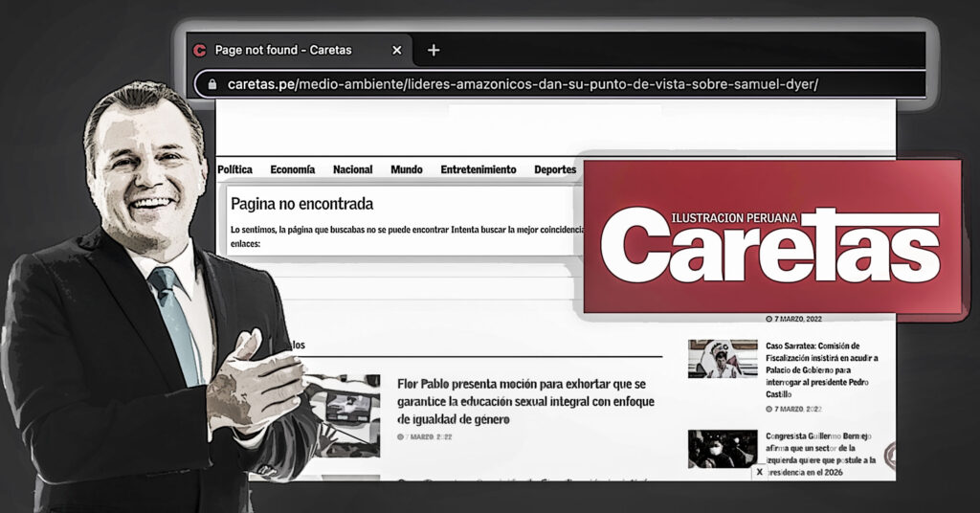This screenshot has width=980, height=513.
Task: Open the Mundo news section
Action: pos(406,169)
